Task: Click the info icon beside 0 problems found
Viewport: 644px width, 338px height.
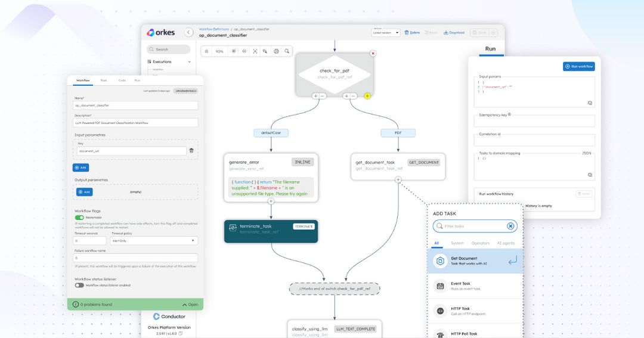Action: click(76, 305)
